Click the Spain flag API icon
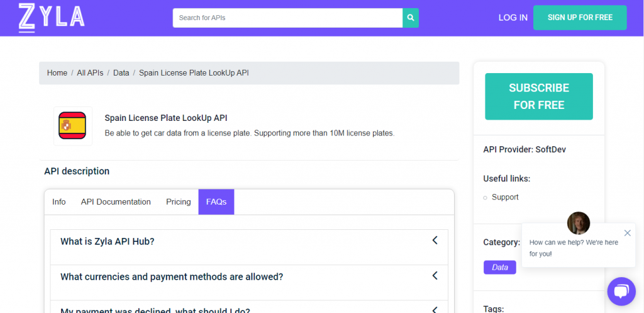The width and height of the screenshot is (644, 313). (x=73, y=126)
